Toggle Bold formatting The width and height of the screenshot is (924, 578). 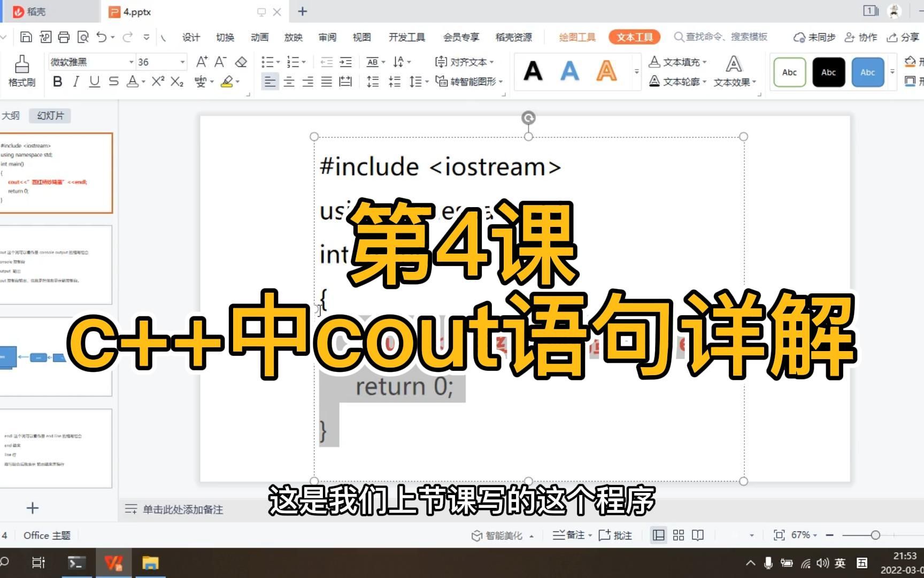coord(58,81)
